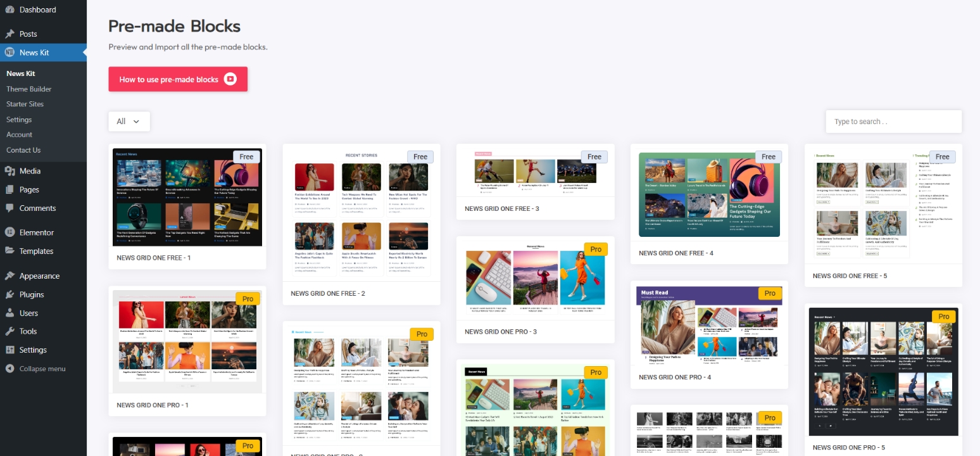Open News Grid One Free - 3 thumbnail
The width and height of the screenshot is (980, 456).
(x=536, y=172)
